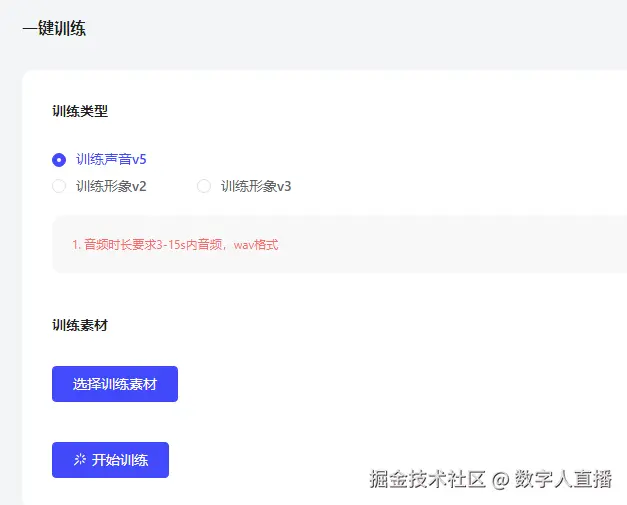Viewport: 627px width, 505px height.
Task: Click the red audio duration requirement note
Action: tap(175, 244)
